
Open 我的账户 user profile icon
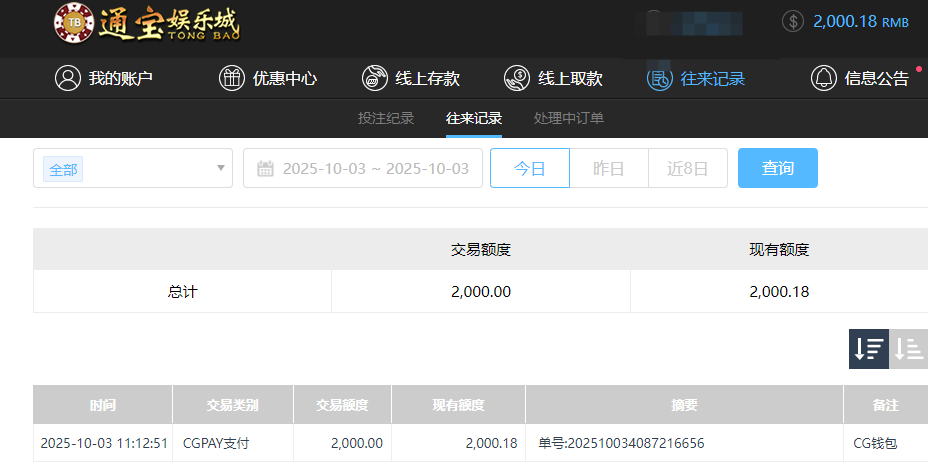67,78
